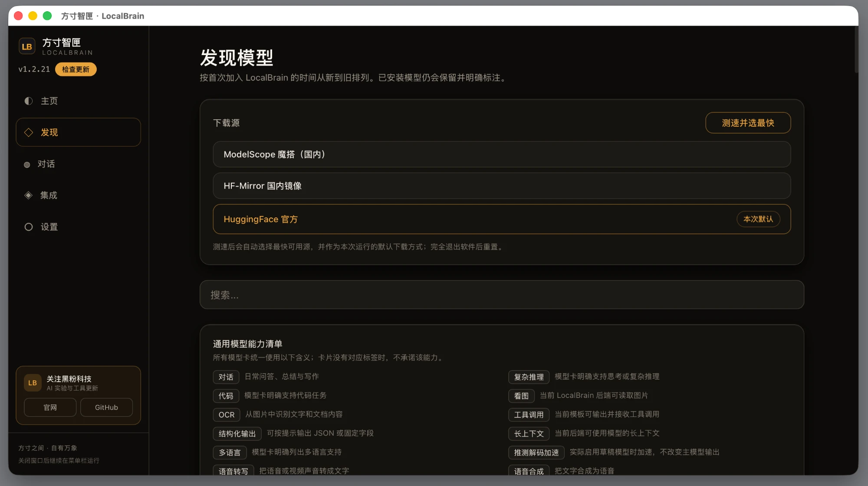Open the 官网 link button
868x486 pixels.
[50, 407]
